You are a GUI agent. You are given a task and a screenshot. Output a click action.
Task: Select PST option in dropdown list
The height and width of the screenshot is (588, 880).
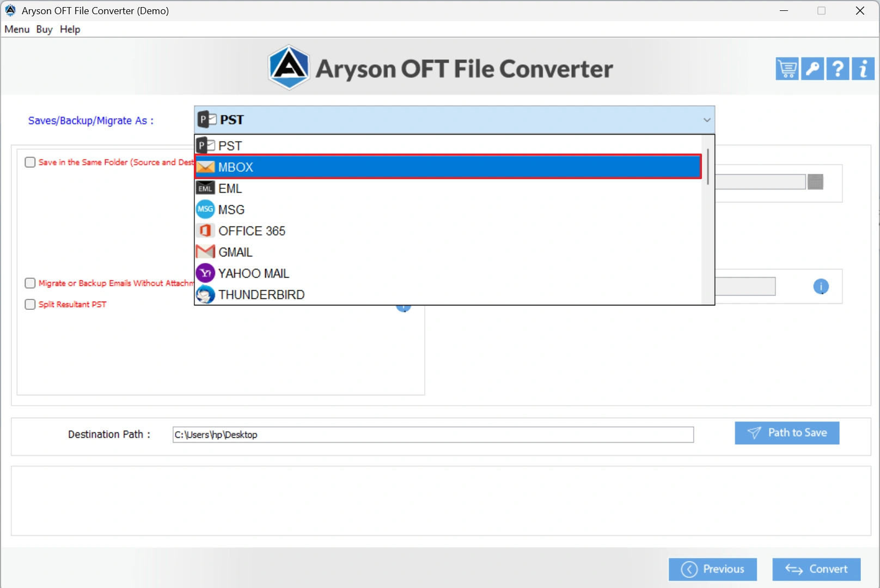(448, 146)
